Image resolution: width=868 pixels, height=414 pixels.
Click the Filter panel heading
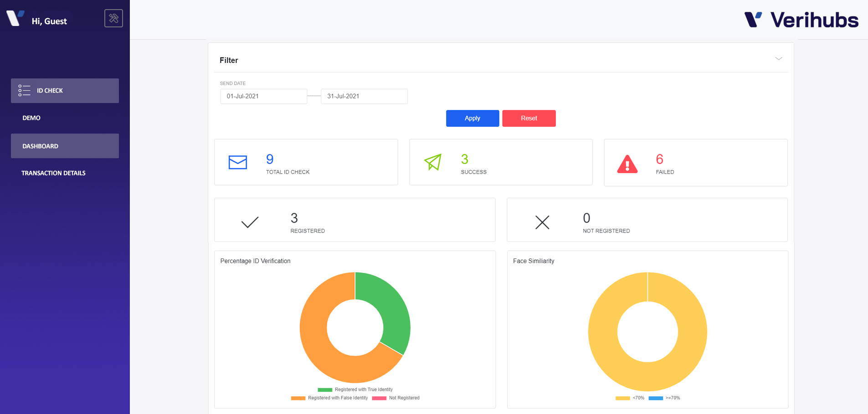coord(229,60)
